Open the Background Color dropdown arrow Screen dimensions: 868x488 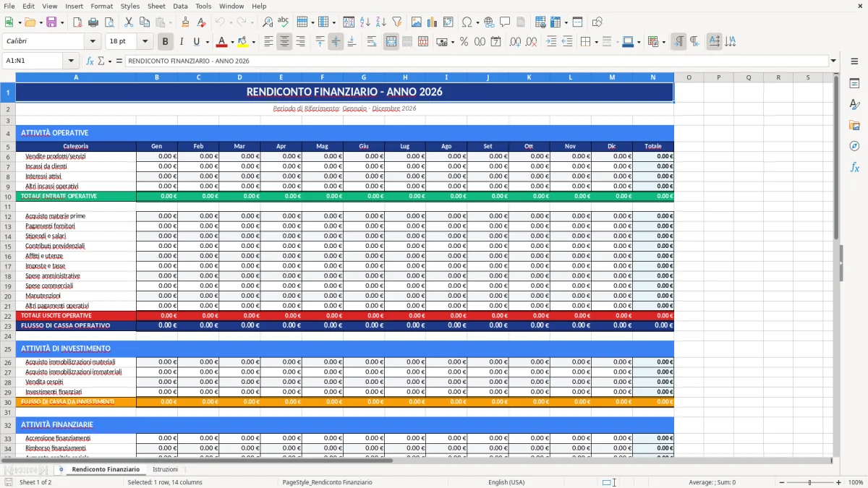click(x=253, y=42)
